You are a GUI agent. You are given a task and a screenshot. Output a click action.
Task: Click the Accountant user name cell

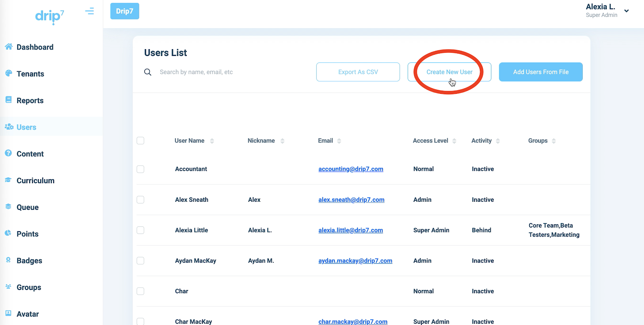coord(191,169)
